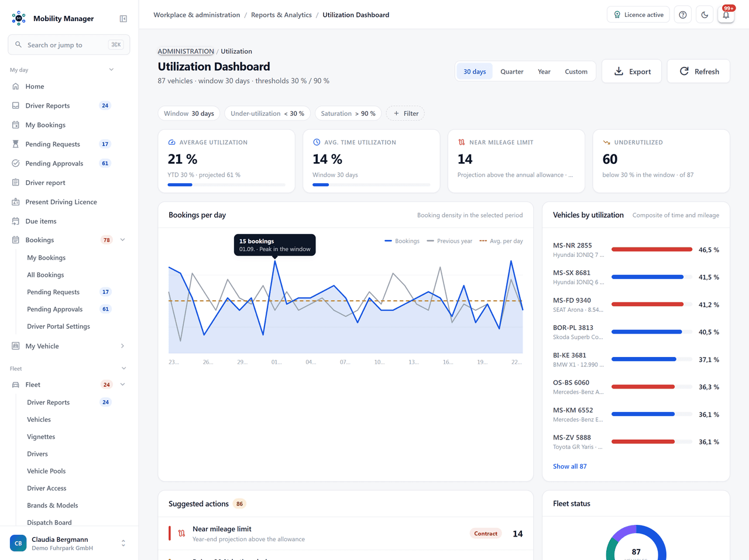Viewport: 749px width, 560px height.
Task: Open the Show all 87 link
Action: pos(570,467)
